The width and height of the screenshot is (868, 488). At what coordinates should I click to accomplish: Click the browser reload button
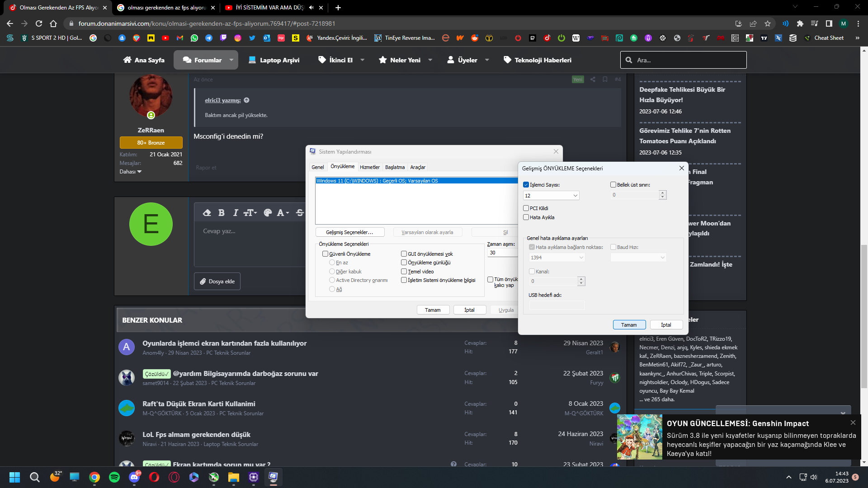pos(39,23)
